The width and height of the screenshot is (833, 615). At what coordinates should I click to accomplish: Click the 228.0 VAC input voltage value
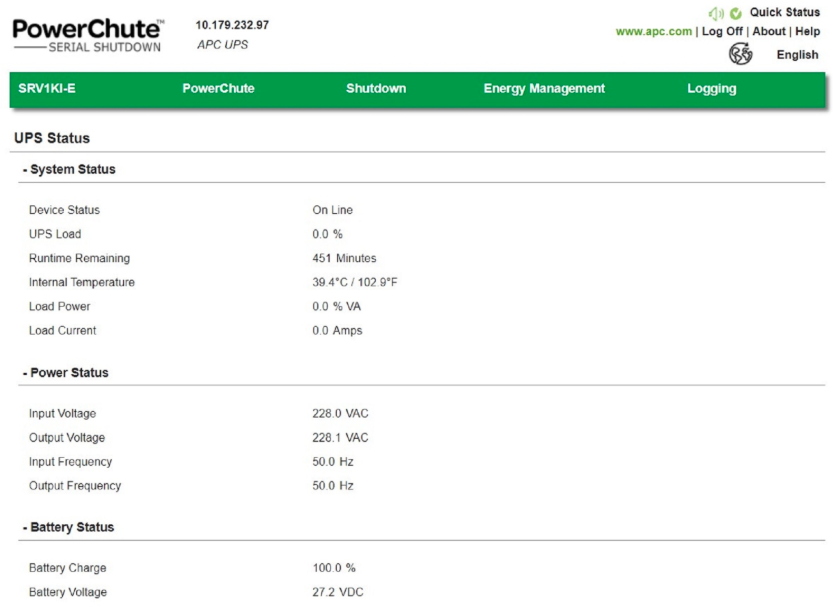[341, 414]
